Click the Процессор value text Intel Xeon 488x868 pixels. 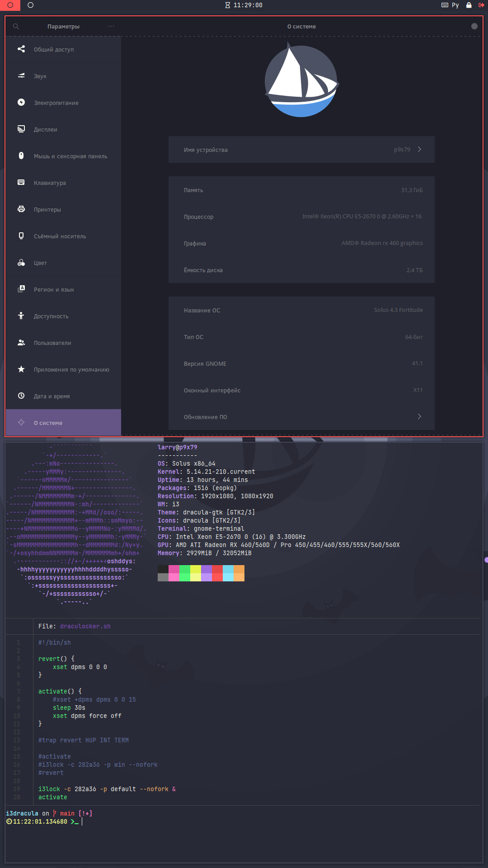click(x=362, y=217)
